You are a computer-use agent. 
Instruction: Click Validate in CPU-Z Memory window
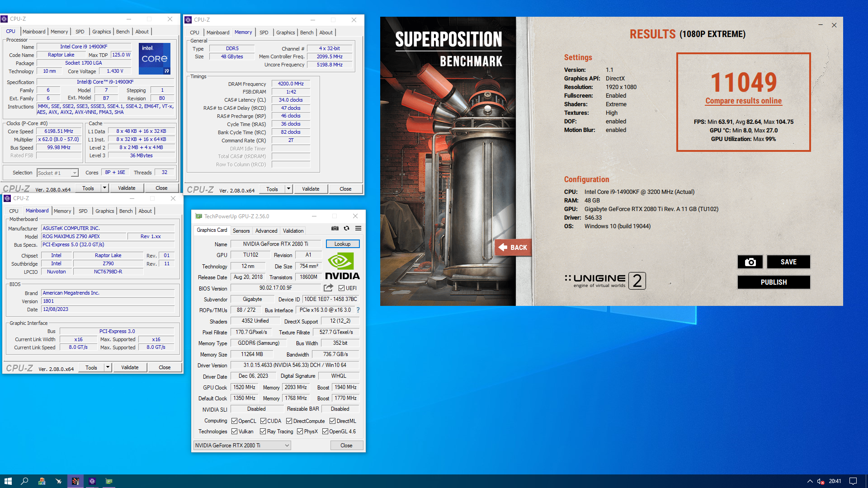coord(311,189)
